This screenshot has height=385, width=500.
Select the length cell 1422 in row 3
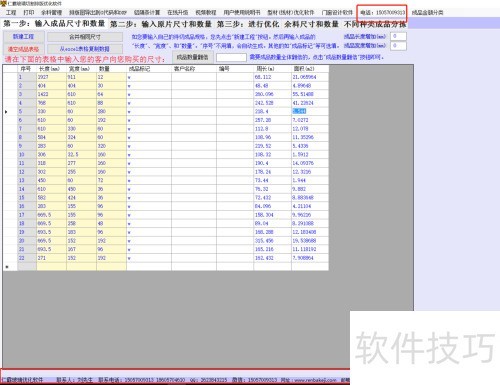click(x=51, y=95)
